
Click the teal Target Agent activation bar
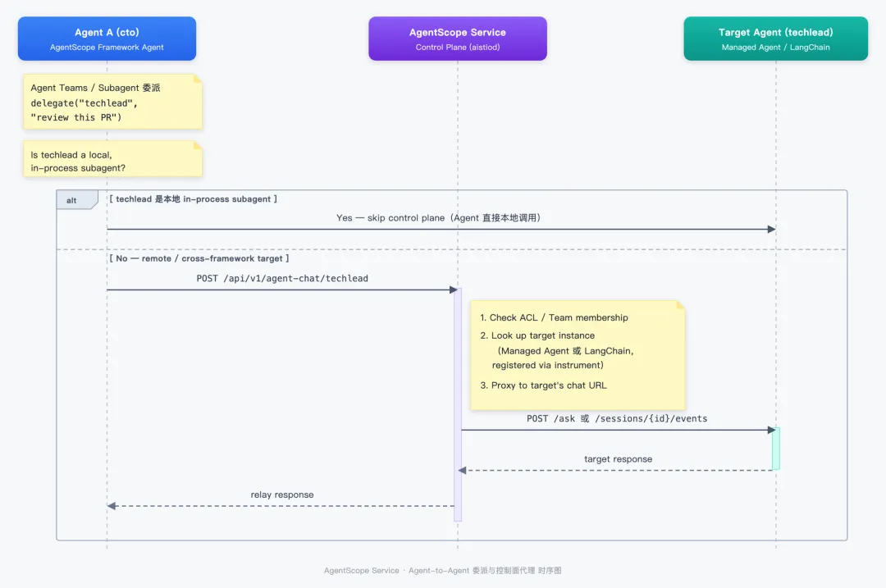(x=776, y=449)
